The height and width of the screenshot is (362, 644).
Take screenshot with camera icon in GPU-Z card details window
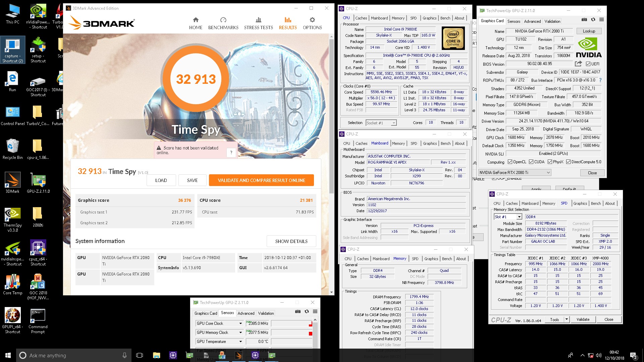[x=584, y=20]
